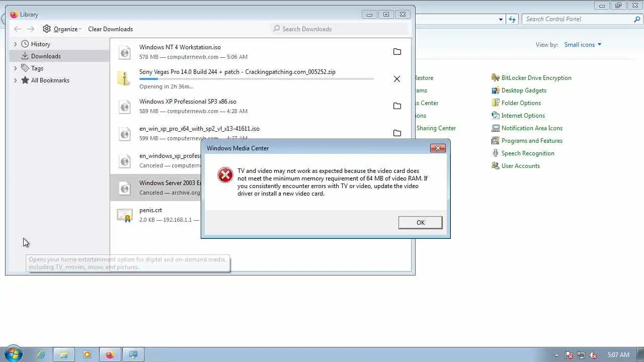Focus the Search Downloads field
The width and height of the screenshot is (644, 362).
pyautogui.click(x=340, y=29)
